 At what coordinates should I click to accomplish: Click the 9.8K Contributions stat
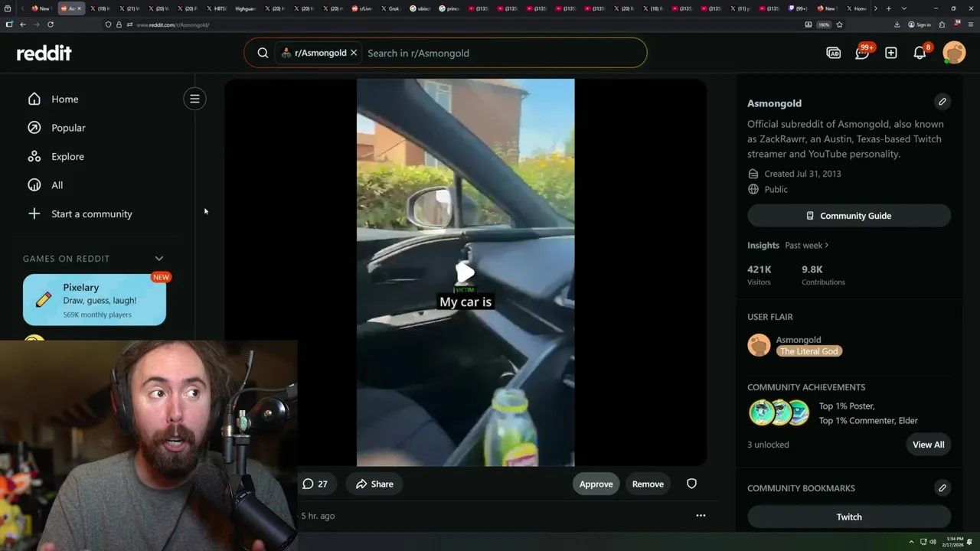pos(823,275)
